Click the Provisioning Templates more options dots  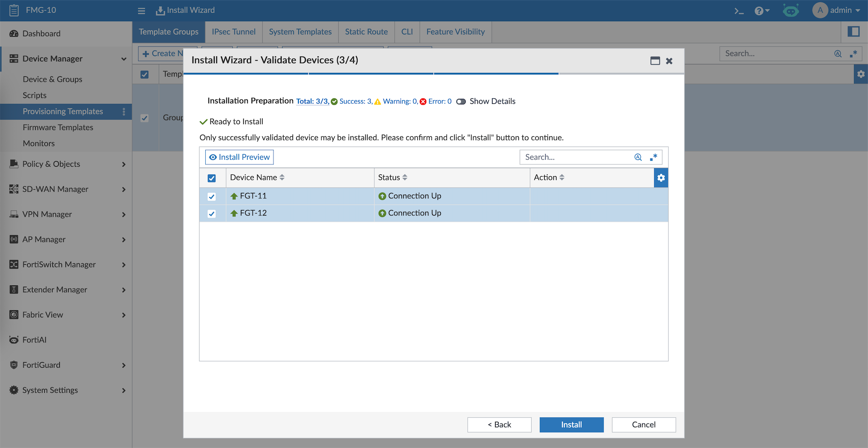[124, 112]
